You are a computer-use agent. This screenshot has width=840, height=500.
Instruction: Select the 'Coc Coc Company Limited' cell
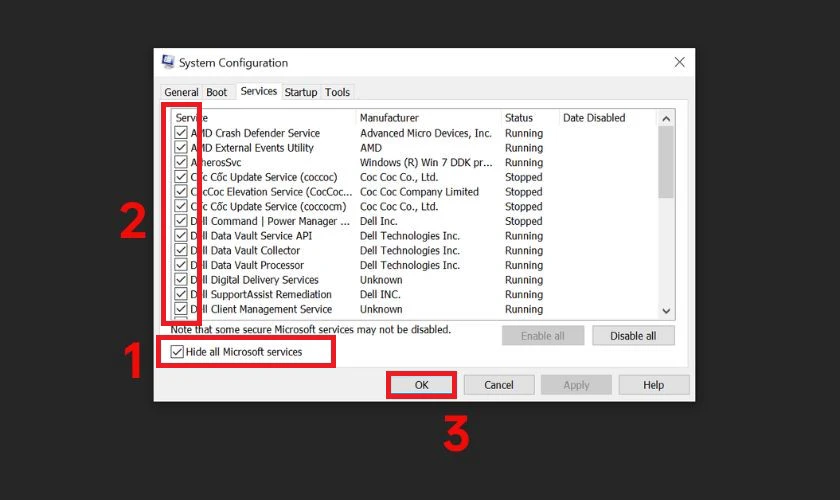(x=419, y=191)
